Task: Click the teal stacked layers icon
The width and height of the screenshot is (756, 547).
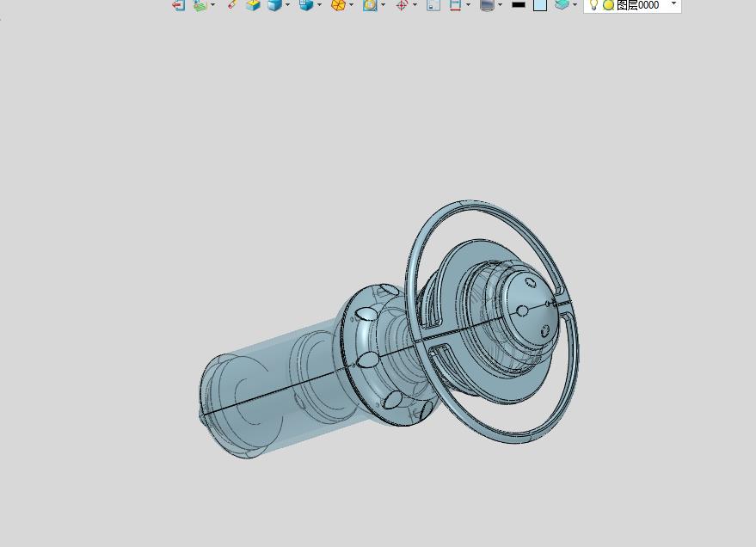Action: coord(562,4)
